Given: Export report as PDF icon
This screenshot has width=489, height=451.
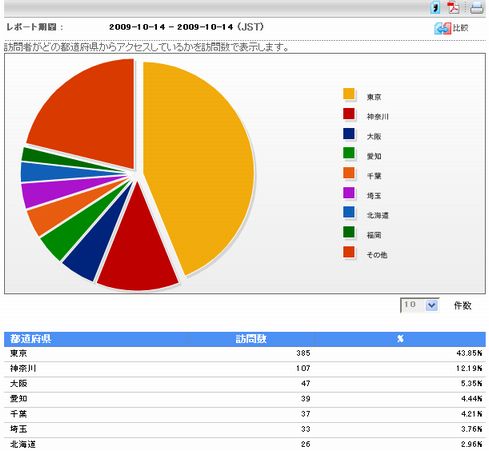Looking at the screenshot, I should (453, 8).
